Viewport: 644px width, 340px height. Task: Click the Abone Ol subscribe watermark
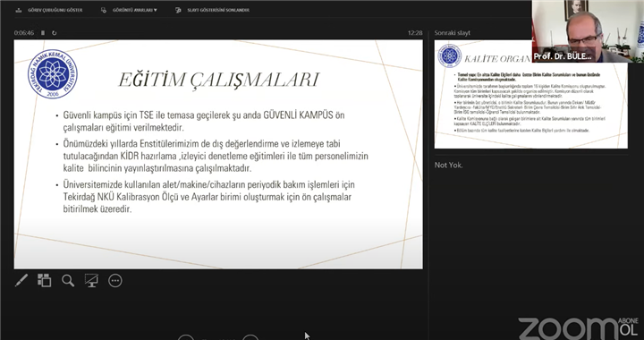[629, 327]
